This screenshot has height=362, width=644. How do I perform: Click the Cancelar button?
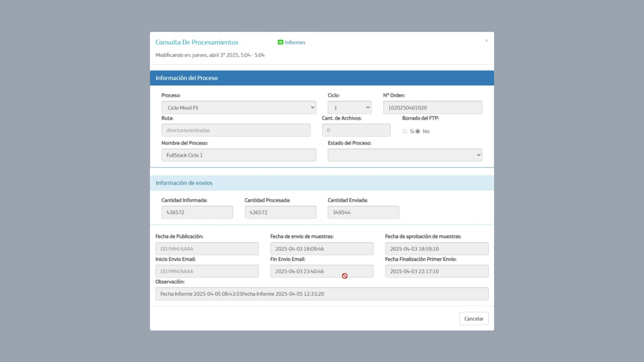(473, 319)
